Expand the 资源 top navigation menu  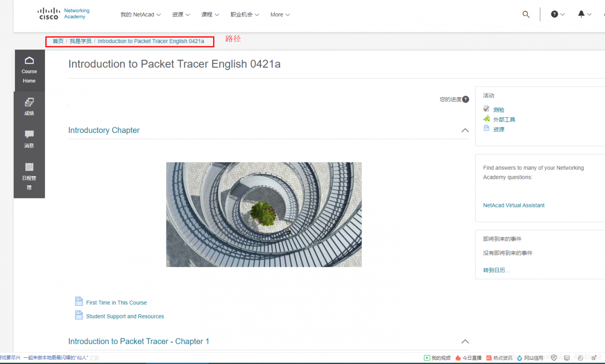point(181,15)
